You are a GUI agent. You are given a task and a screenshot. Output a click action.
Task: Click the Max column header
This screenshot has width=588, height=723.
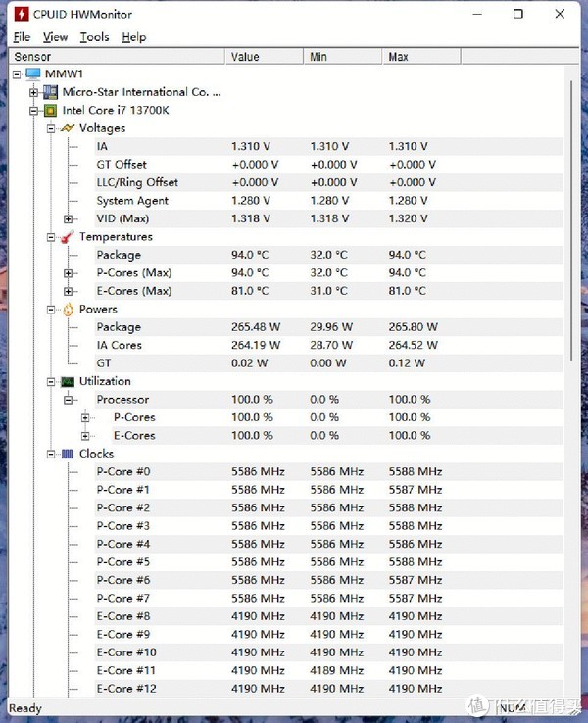tap(421, 56)
